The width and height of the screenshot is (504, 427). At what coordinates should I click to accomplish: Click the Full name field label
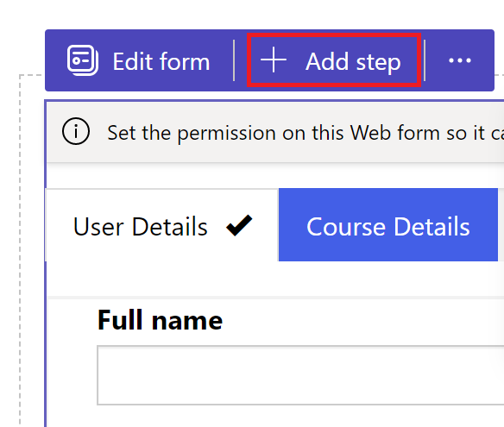pyautogui.click(x=160, y=320)
